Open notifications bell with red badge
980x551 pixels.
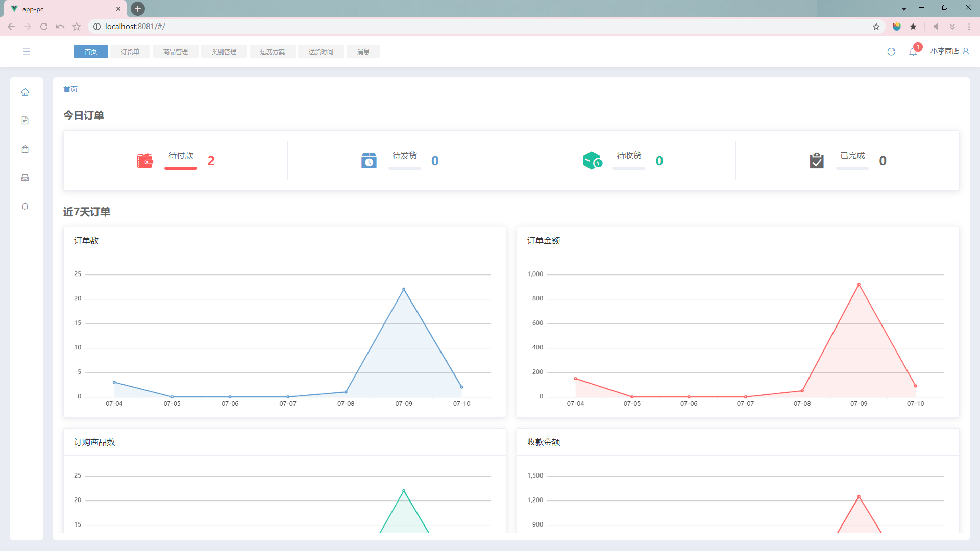tap(913, 52)
